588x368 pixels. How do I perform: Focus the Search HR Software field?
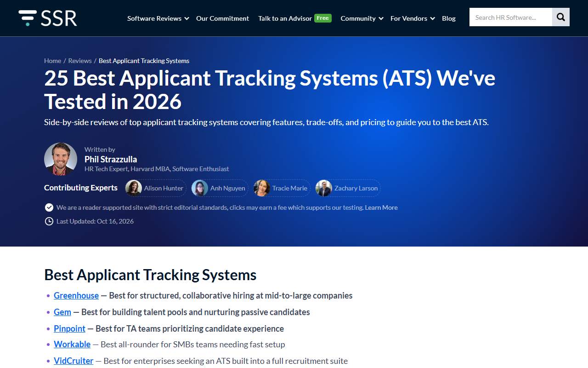pos(511,17)
